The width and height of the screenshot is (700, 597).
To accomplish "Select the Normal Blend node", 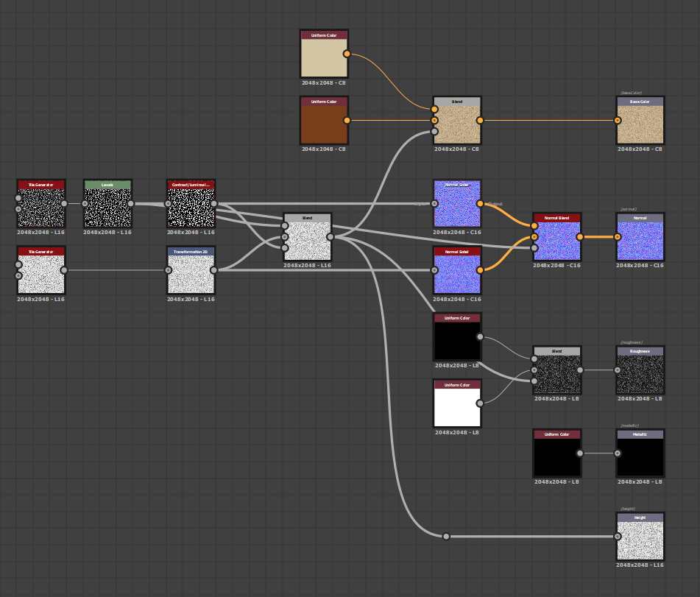I will 556,236.
